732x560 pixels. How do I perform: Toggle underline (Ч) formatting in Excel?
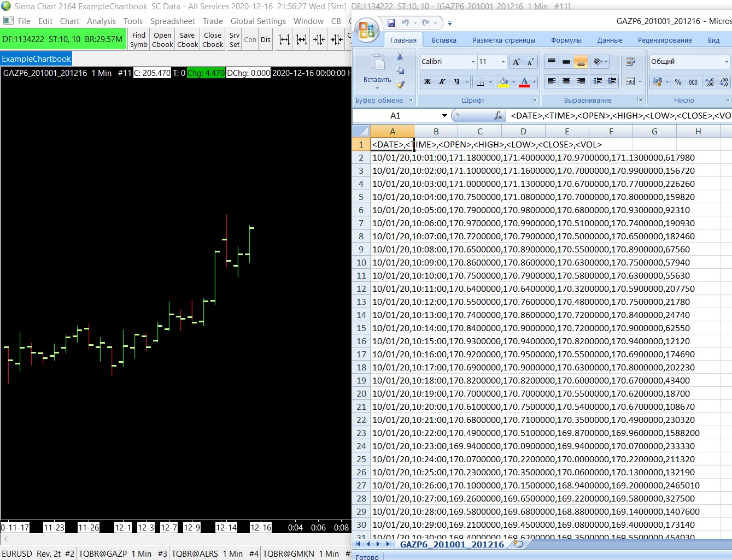click(x=456, y=82)
